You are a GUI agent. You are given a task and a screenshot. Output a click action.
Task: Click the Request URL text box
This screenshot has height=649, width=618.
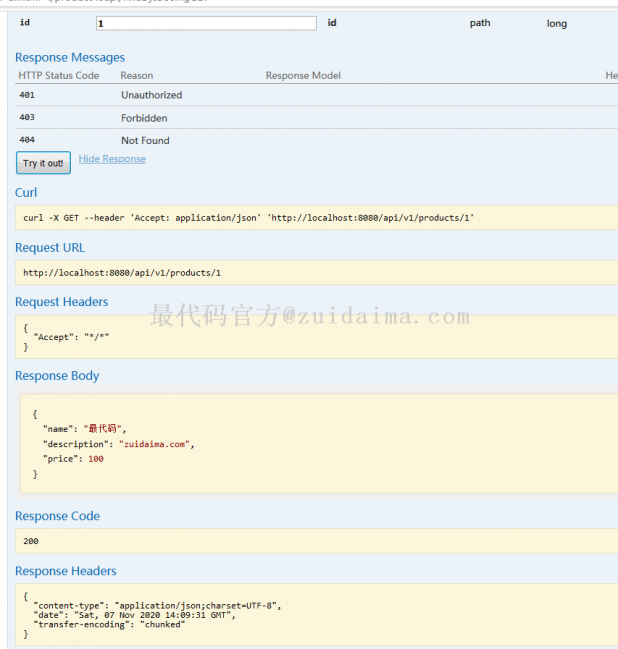[122, 272]
